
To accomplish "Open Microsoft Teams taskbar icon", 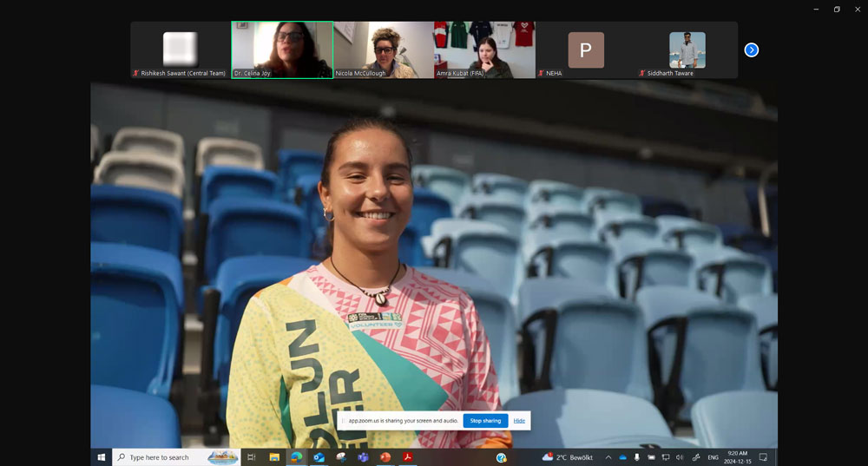I will pyautogui.click(x=363, y=457).
